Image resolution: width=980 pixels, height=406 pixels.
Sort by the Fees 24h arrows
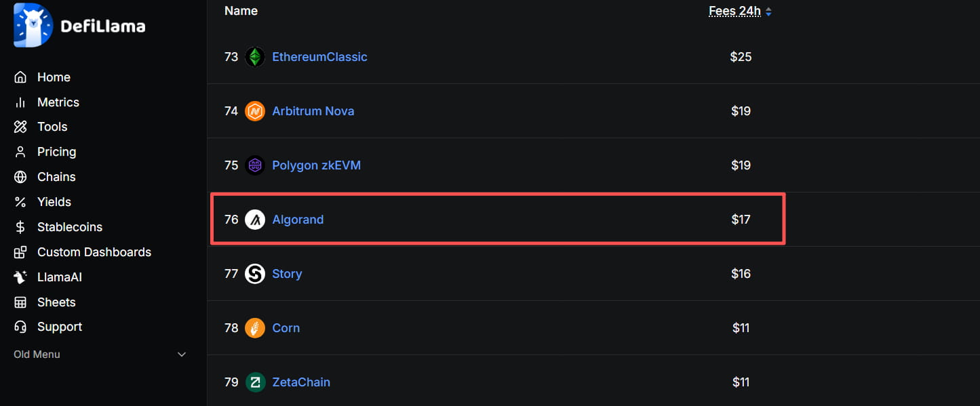768,12
